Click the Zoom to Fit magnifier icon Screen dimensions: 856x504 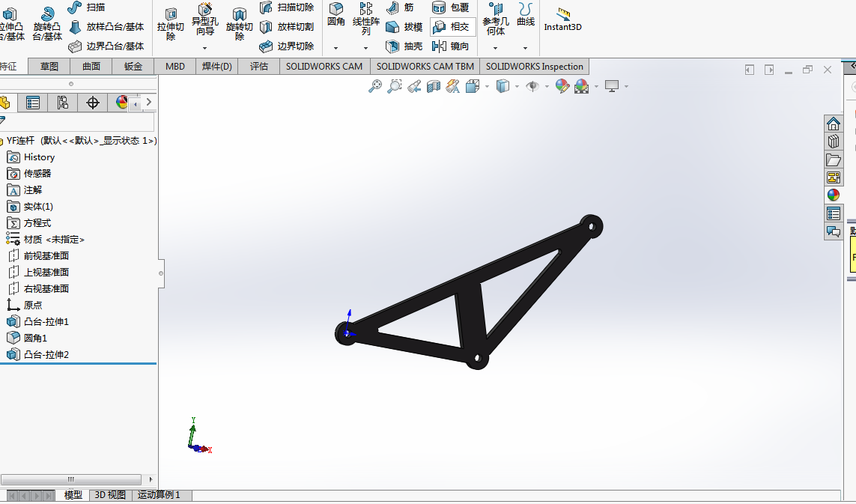pyautogui.click(x=375, y=86)
